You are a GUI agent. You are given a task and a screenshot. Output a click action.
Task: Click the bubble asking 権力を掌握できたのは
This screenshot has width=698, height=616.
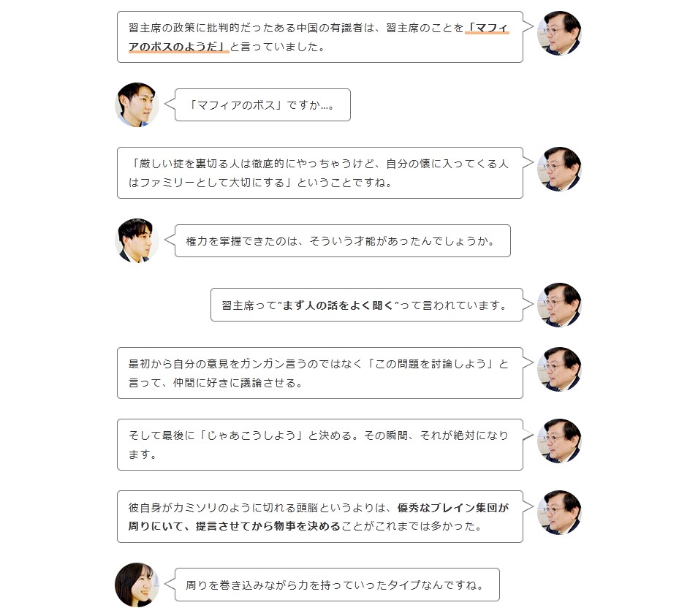[x=343, y=241]
